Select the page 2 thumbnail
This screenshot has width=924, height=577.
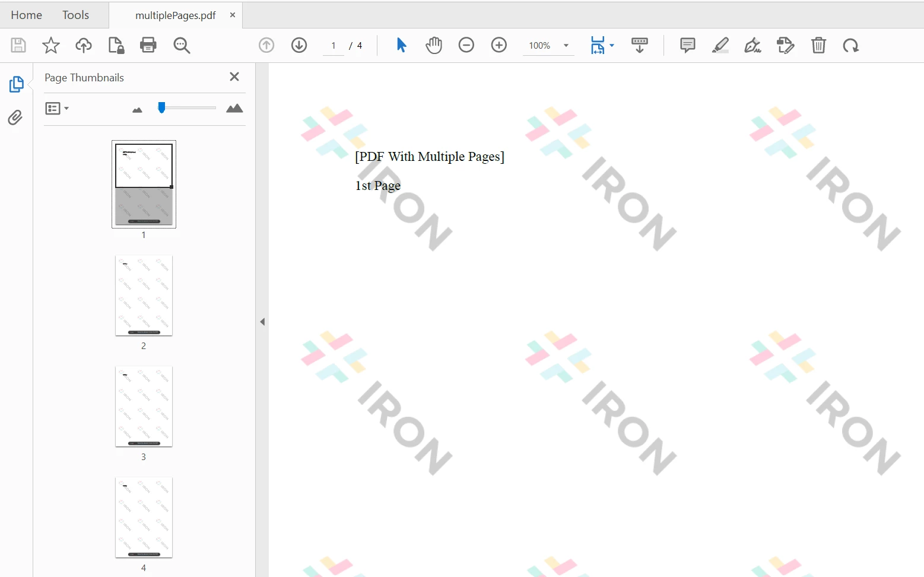144,296
